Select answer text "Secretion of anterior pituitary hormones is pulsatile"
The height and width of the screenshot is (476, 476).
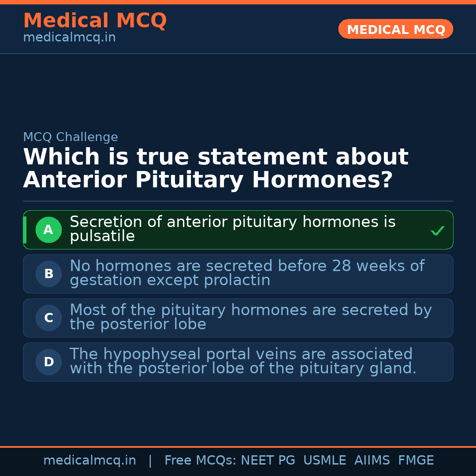click(x=232, y=229)
